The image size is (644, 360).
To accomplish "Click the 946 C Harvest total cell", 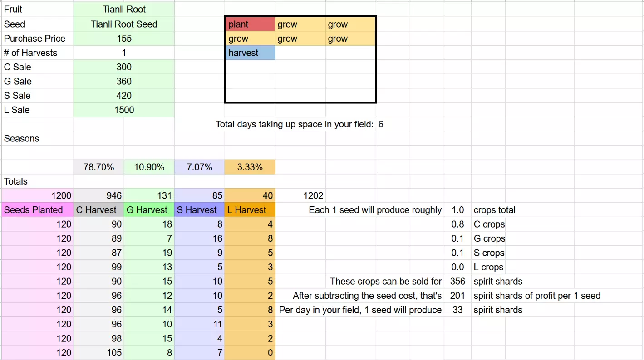I will (x=98, y=196).
